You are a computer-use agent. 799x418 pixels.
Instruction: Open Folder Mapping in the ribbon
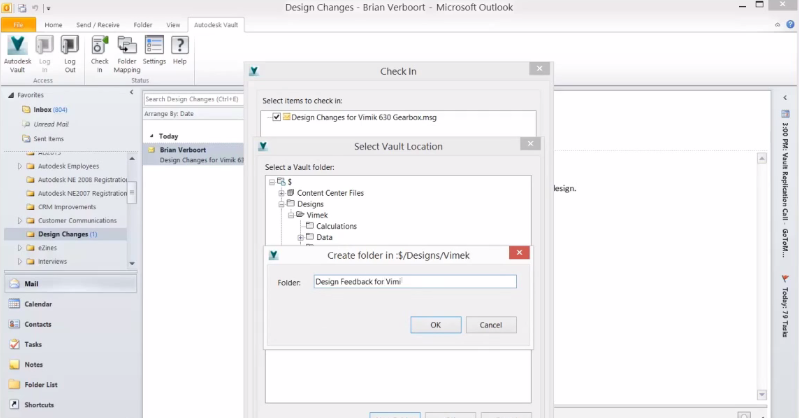tap(127, 55)
